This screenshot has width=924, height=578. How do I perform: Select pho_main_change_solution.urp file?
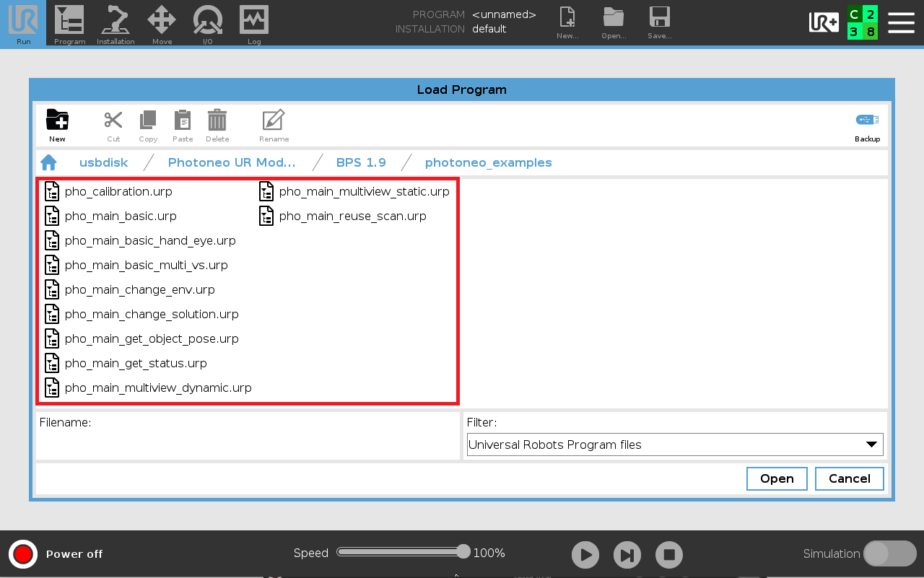click(152, 314)
